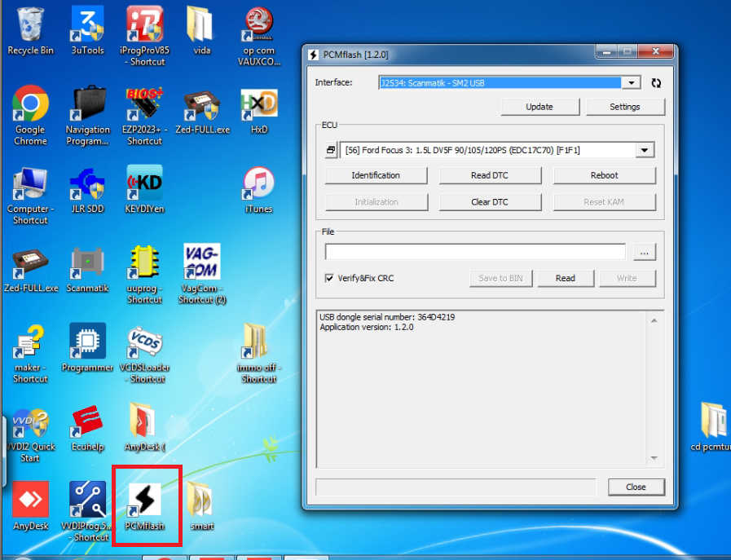Expand the Interface dropdown arrow
Viewport: 731px width, 560px height.
tap(632, 83)
